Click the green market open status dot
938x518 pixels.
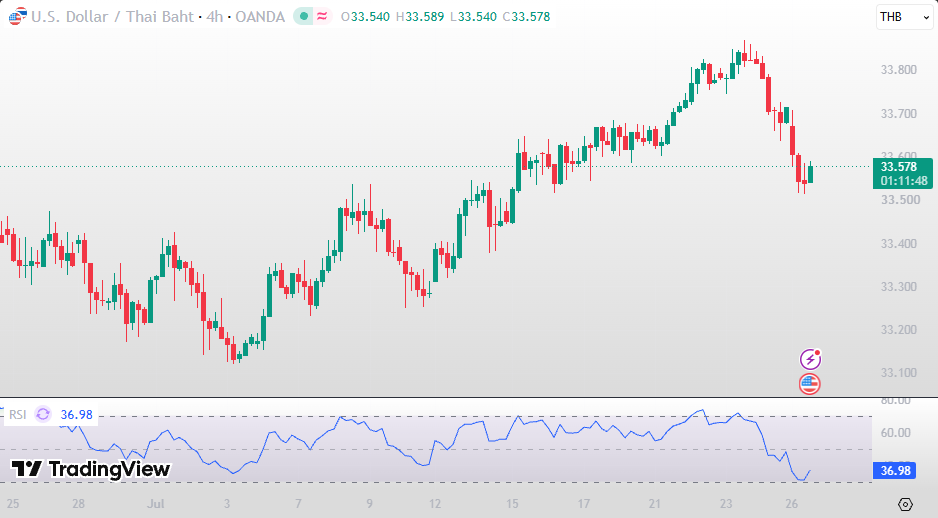[304, 17]
